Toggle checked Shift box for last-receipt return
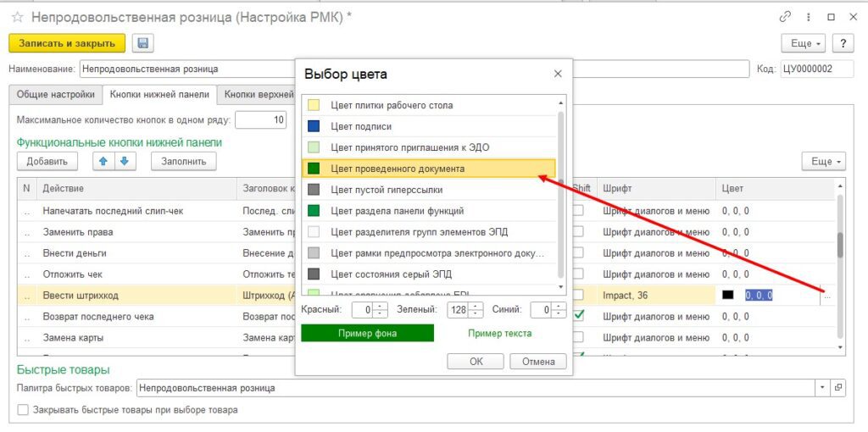The width and height of the screenshot is (868, 432). click(x=579, y=316)
